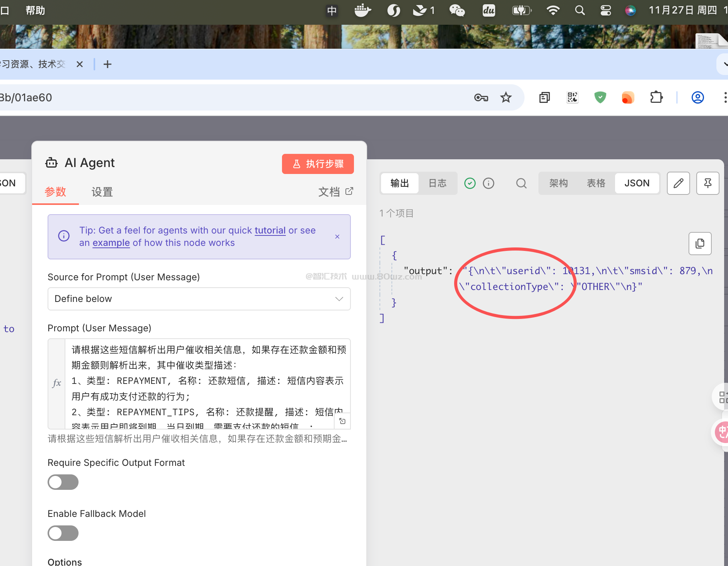The image size is (728, 566).
Task: Open the tutorial link in tip
Action: coord(270,230)
